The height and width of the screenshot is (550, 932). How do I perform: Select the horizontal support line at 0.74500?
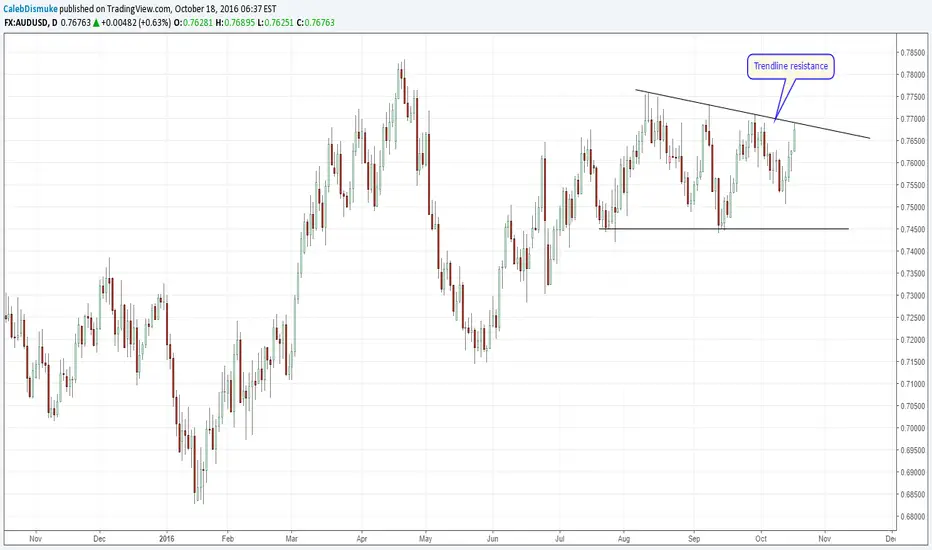(724, 229)
